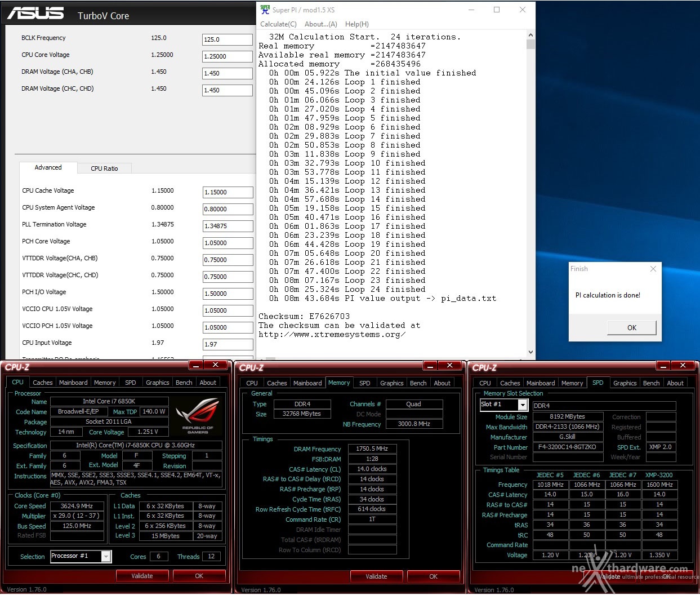
Task: Open the Mainboard tab in the left CPU-Z window
Action: [73, 383]
